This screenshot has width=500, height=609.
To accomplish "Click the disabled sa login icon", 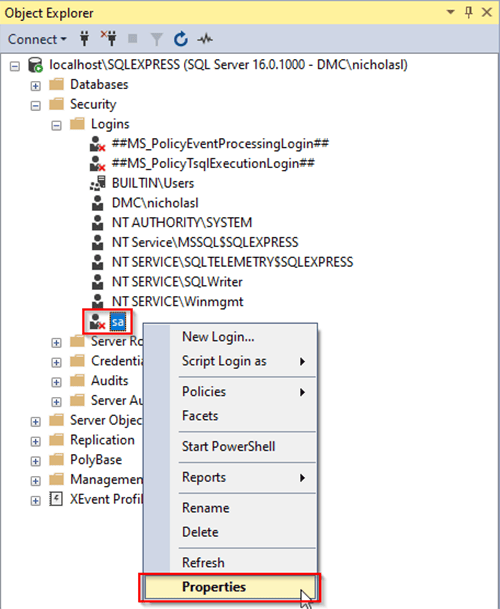I will point(97,322).
